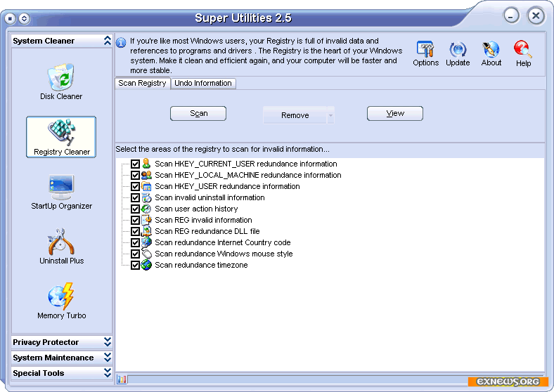Image resolution: width=554 pixels, height=392 pixels.
Task: Click the redundance DLL file icon
Action: pos(146,231)
